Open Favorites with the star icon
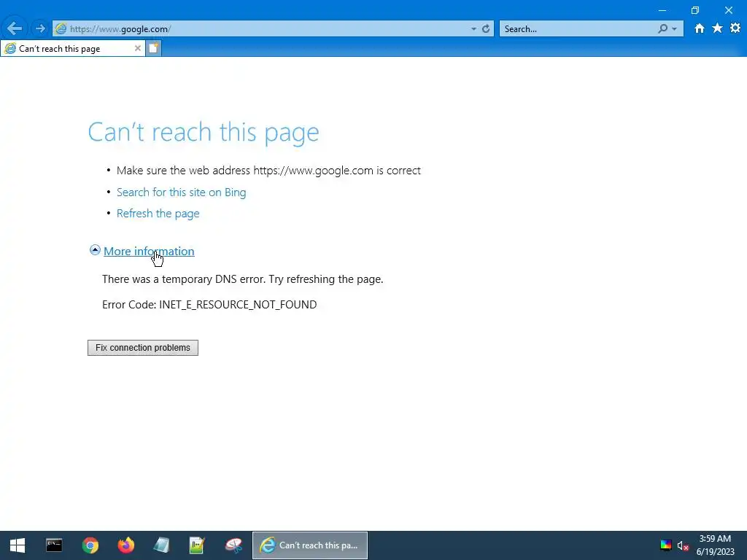Screen dimensions: 747x560 718,28
